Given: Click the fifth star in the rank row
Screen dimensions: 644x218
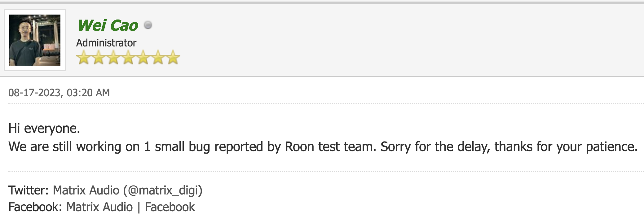Looking at the screenshot, I should pos(143,58).
